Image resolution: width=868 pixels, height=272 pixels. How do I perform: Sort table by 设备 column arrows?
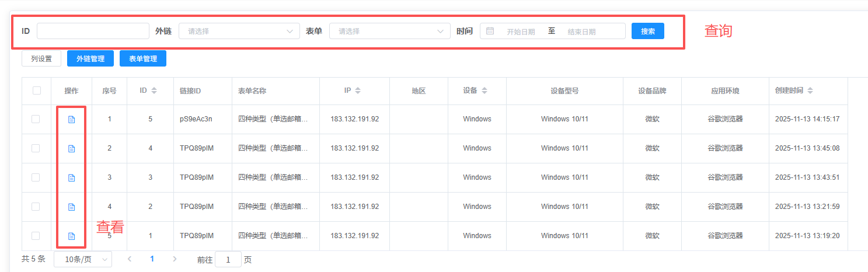pyautogui.click(x=484, y=90)
